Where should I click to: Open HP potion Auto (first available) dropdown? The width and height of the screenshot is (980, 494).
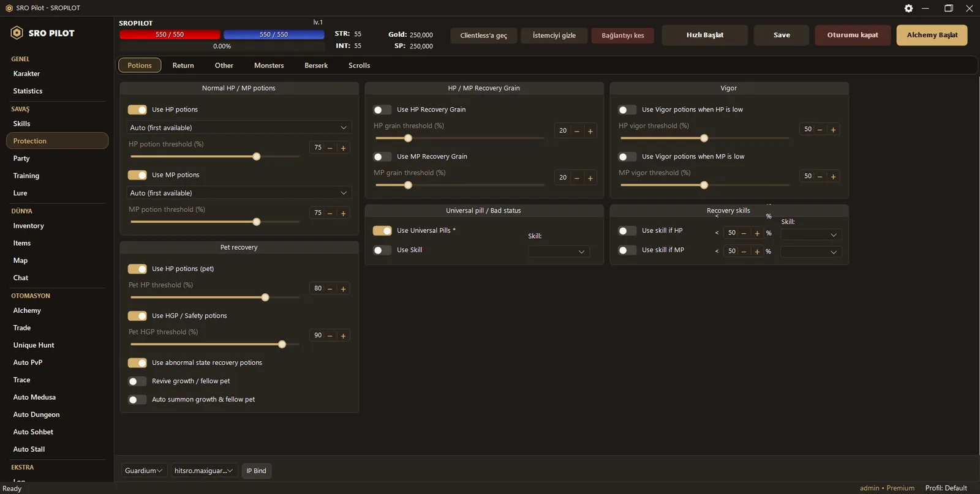239,127
